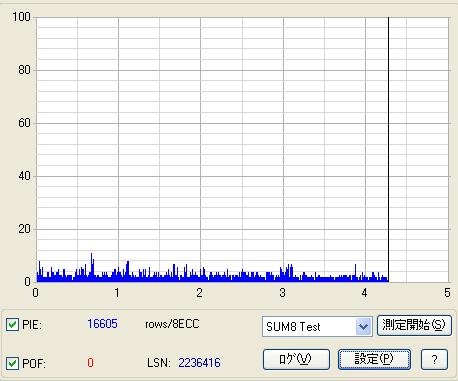Click the PIE label text

point(32,325)
